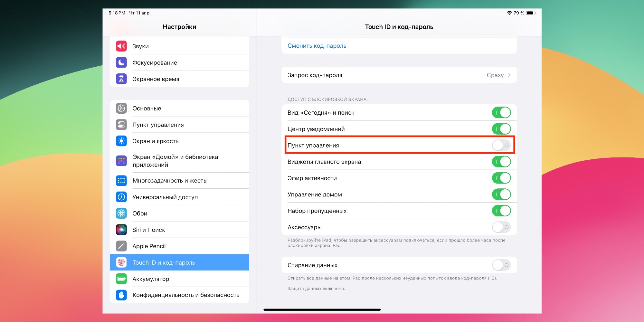This screenshot has width=644, height=322.
Task: Select Siri и Поиск
Action: pos(180,230)
